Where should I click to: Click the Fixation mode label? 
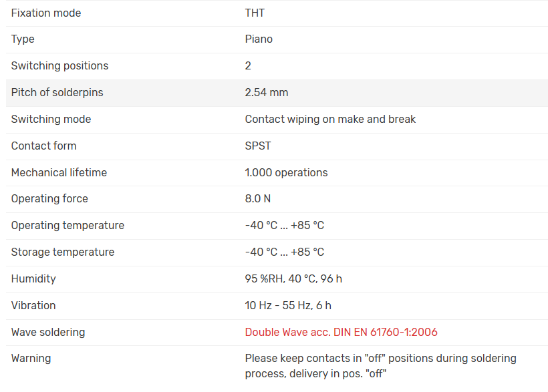pos(46,13)
